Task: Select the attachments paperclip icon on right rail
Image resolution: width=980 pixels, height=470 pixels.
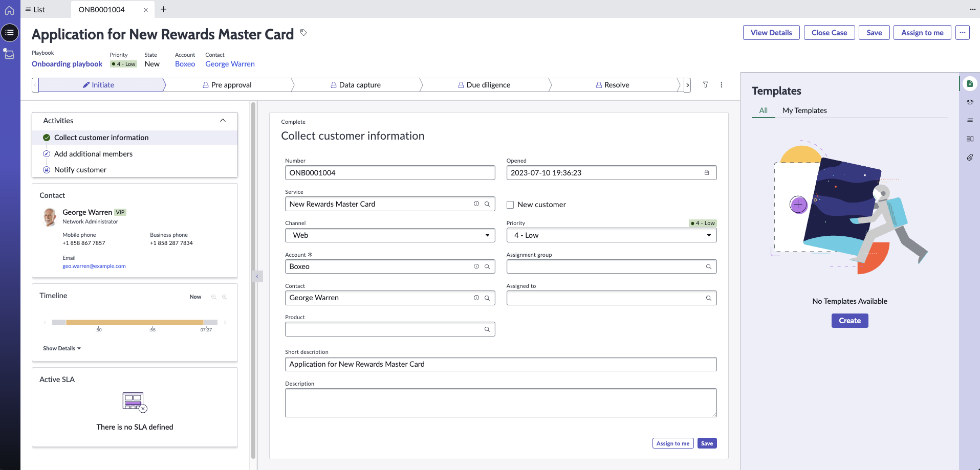Action: pyautogui.click(x=970, y=157)
